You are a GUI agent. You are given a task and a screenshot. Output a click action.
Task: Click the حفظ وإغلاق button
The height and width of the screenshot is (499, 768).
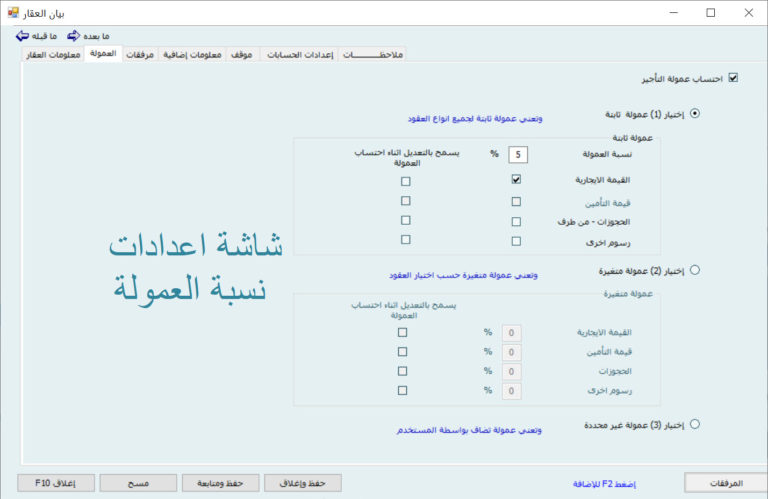[302, 483]
